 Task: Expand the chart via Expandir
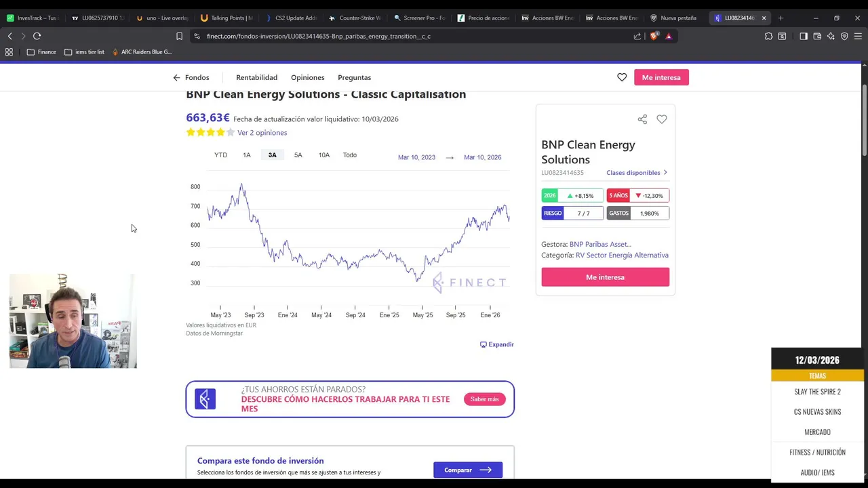tap(497, 344)
